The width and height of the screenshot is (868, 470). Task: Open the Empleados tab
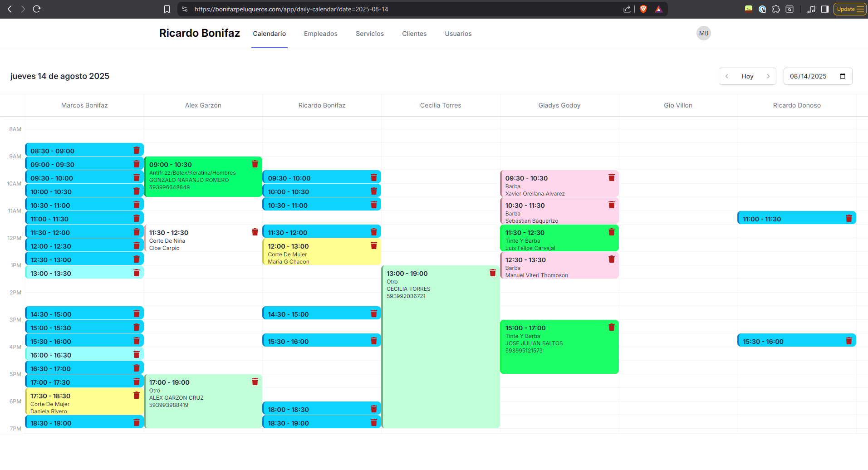pos(320,34)
